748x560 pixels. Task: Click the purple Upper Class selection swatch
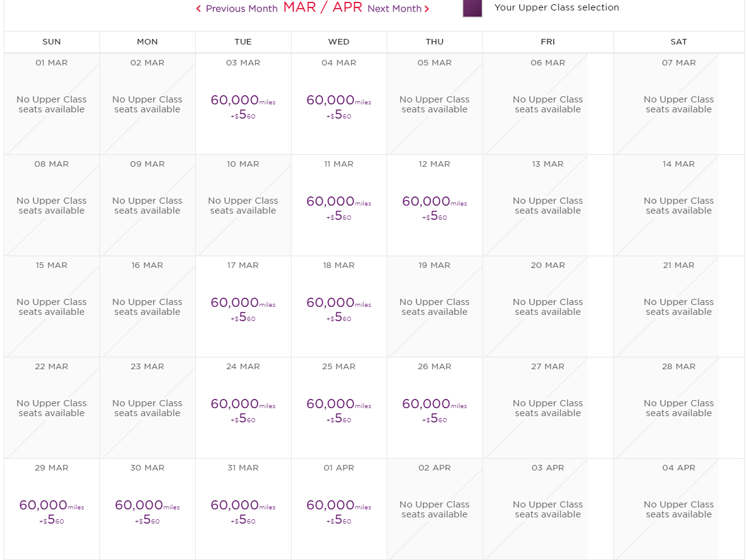point(473,8)
